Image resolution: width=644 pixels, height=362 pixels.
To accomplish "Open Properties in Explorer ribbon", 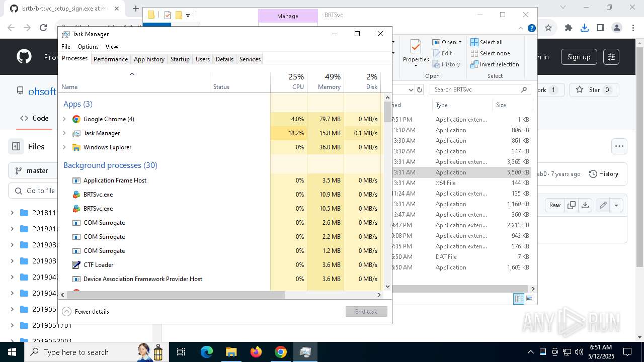I will tap(416, 53).
